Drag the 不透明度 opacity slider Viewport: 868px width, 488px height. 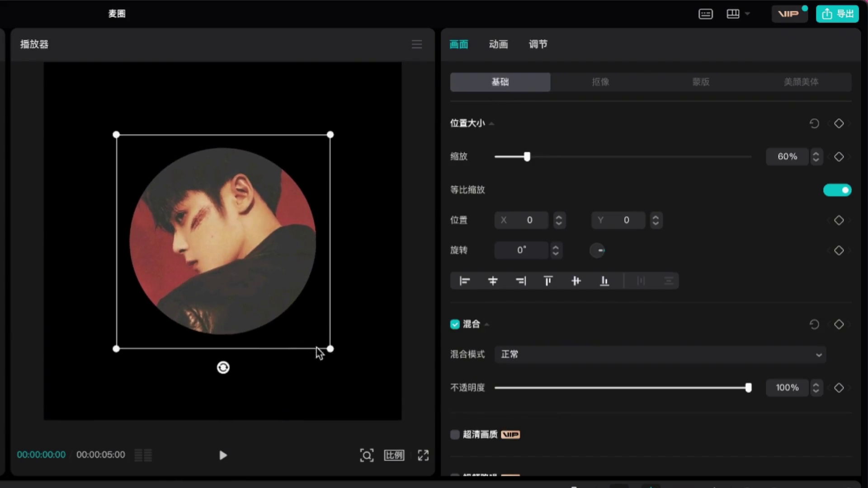click(x=748, y=388)
